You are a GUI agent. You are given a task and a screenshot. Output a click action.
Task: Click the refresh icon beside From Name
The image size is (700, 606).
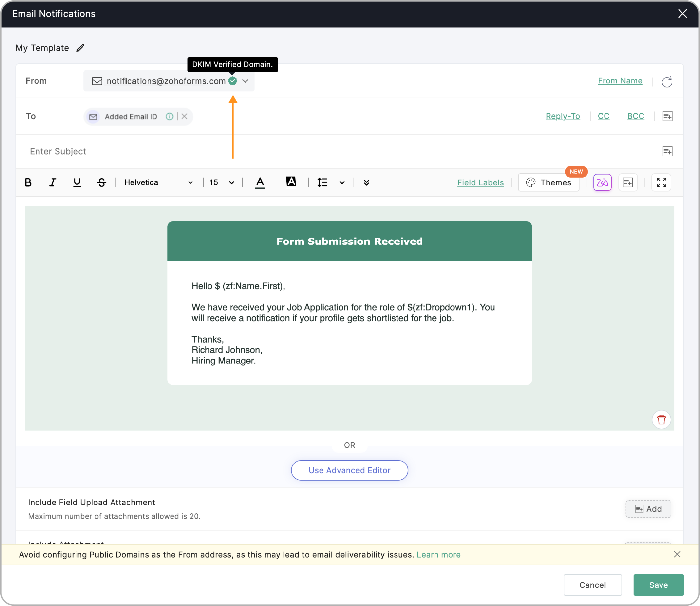click(x=667, y=82)
